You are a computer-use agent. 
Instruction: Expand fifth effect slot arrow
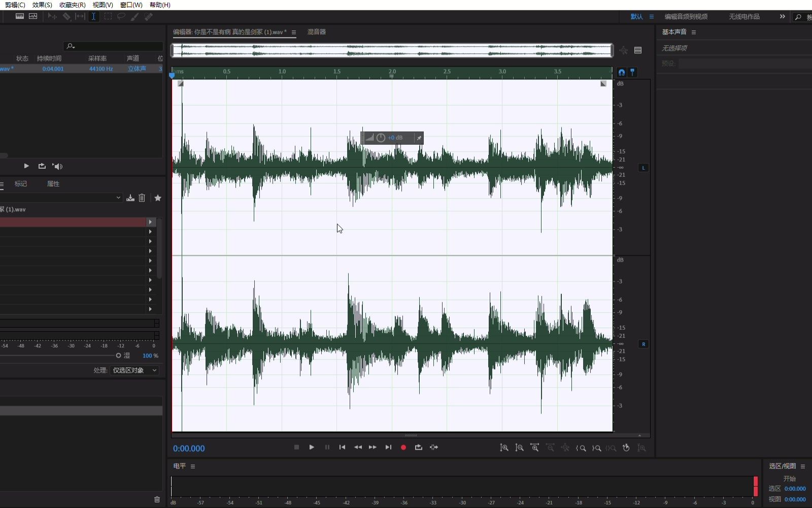click(150, 261)
